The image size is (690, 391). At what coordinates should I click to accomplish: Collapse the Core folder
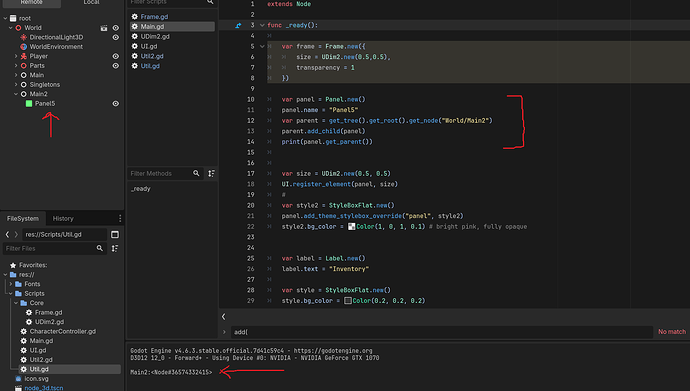16,303
